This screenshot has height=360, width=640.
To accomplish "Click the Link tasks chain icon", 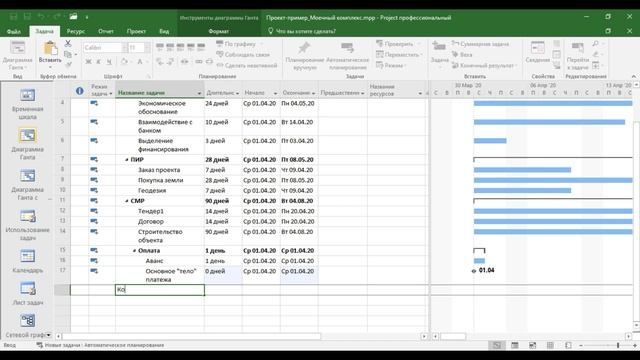I will pyautogui.click(x=199, y=62).
